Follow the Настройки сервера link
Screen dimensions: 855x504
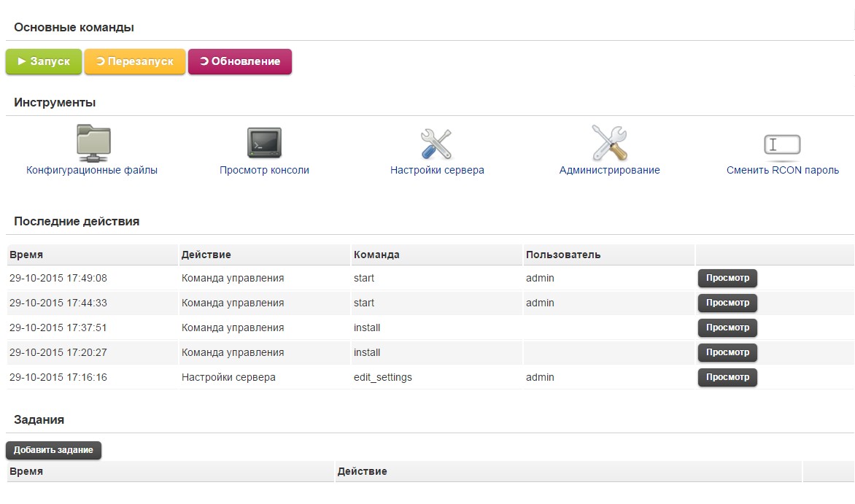point(437,170)
